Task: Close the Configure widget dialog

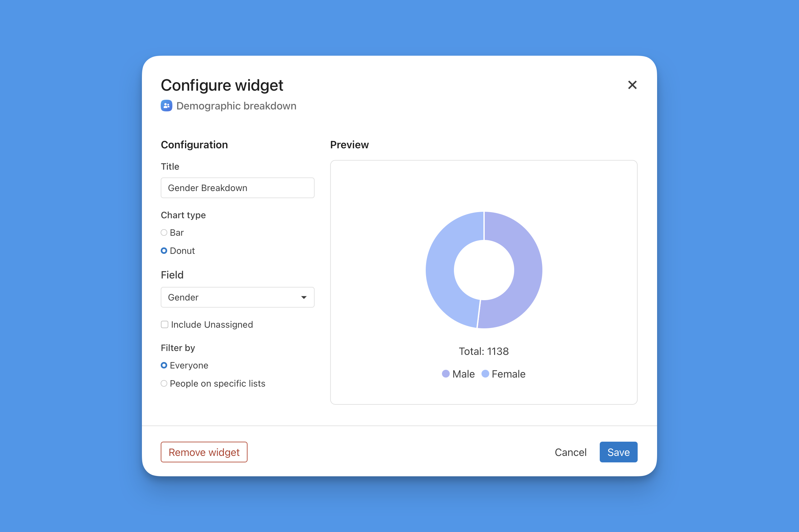Action: pyautogui.click(x=632, y=85)
